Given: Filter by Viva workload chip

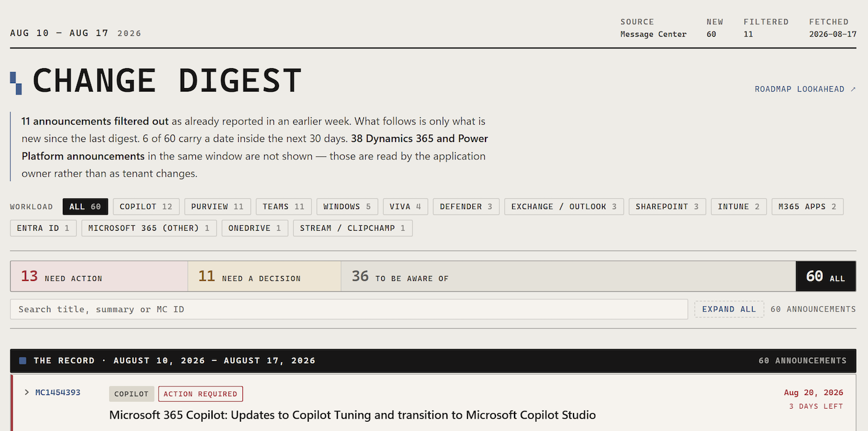Looking at the screenshot, I should click(405, 207).
